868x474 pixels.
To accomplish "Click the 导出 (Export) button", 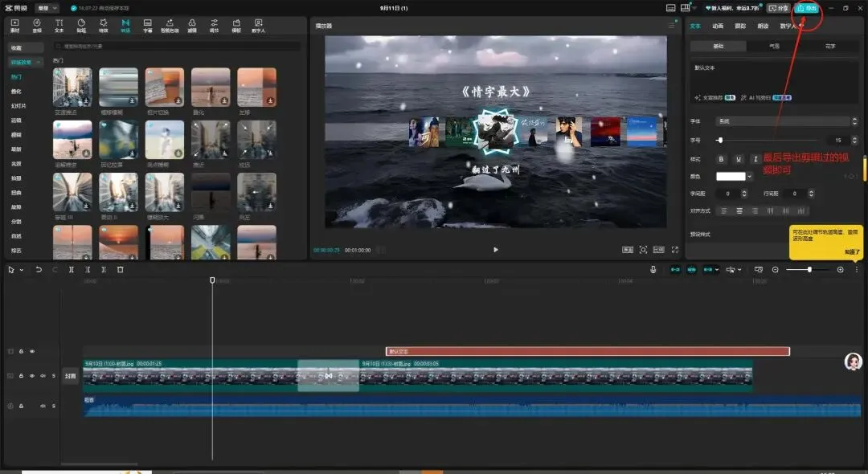I will (x=806, y=8).
